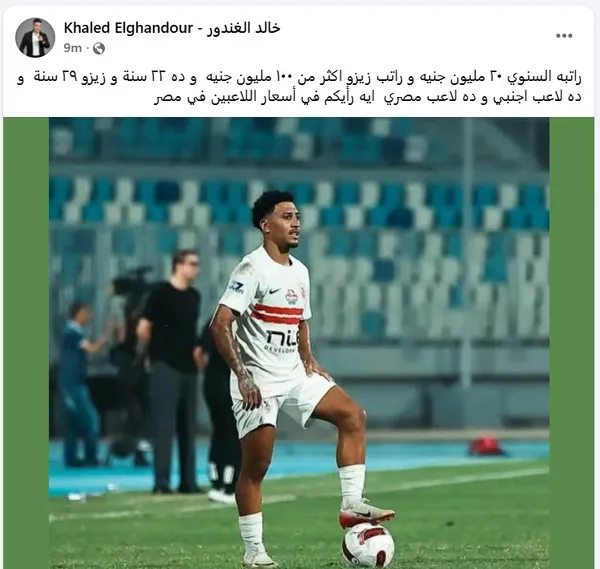Click the globe public audience icon

coord(99,48)
